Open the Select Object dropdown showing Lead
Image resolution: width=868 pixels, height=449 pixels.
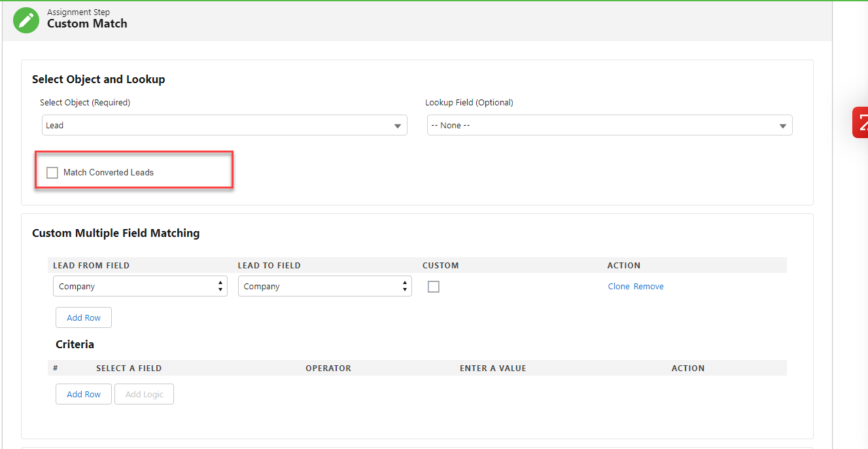(x=224, y=126)
